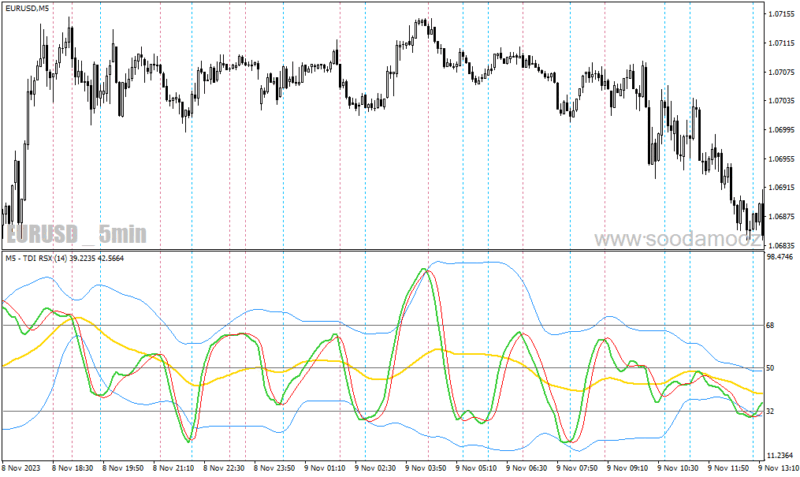800x477 pixels.
Task: Click the 1.07115 price axis label
Action: [x=782, y=43]
